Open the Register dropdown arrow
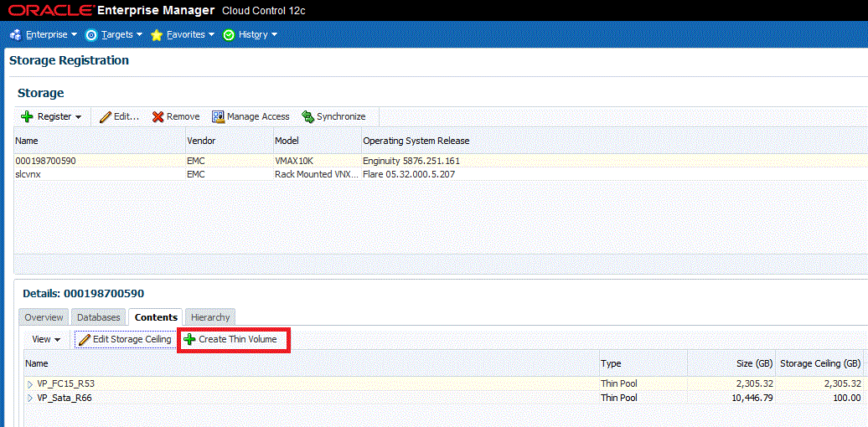This screenshot has height=427, width=868. click(x=78, y=117)
